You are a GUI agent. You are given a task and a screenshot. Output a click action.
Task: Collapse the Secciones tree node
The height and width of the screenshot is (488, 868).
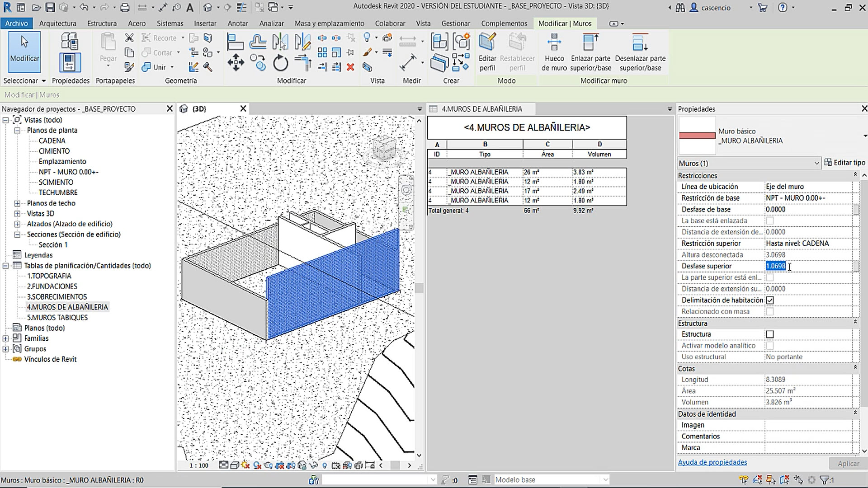[17, 235]
